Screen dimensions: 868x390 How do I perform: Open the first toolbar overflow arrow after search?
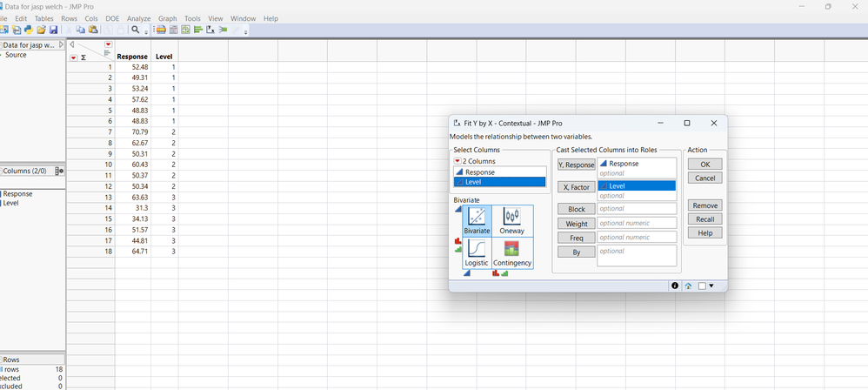click(x=146, y=32)
